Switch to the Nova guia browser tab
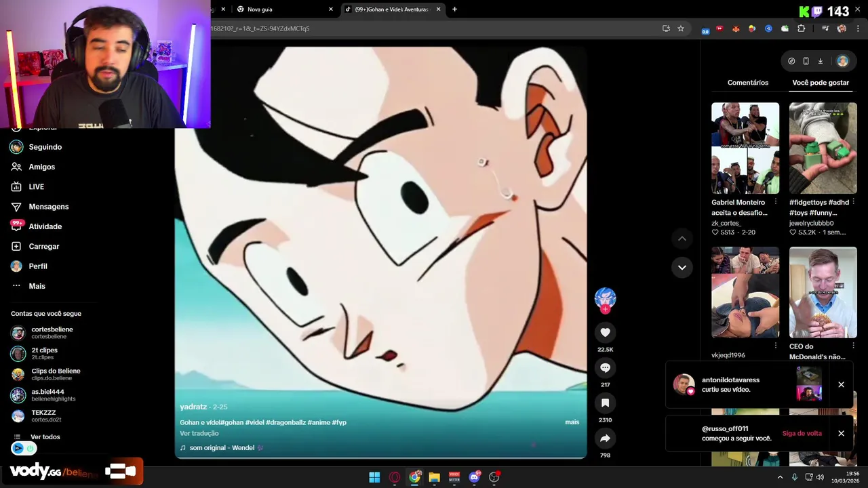 285,9
